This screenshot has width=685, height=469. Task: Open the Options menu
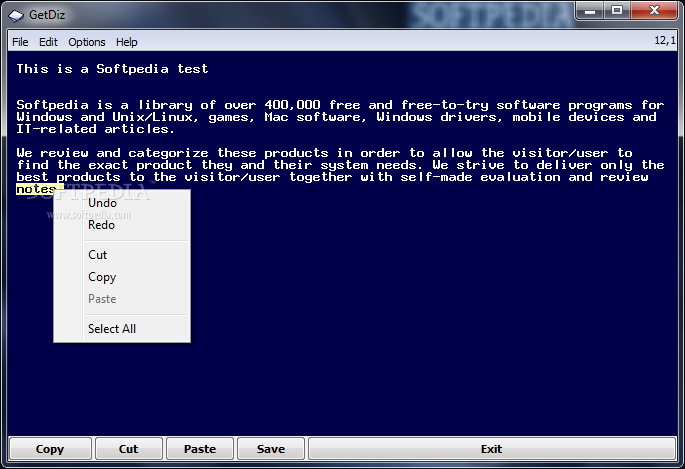pyautogui.click(x=86, y=42)
